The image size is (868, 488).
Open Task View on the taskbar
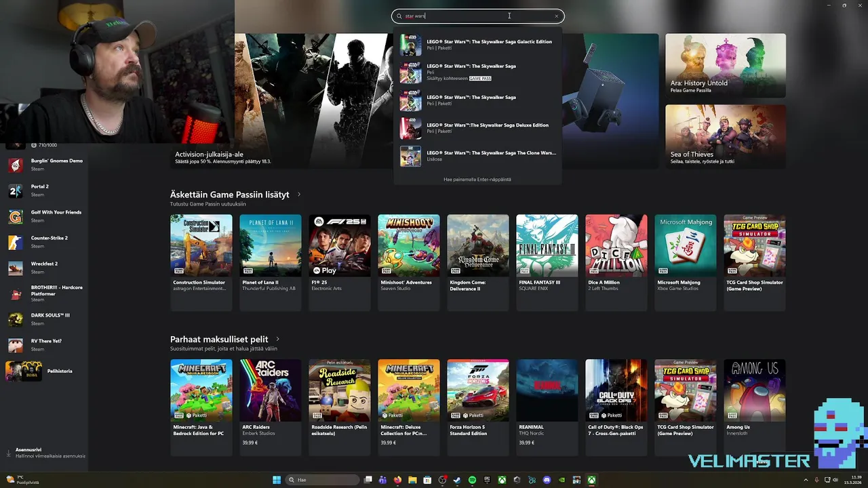(x=368, y=480)
